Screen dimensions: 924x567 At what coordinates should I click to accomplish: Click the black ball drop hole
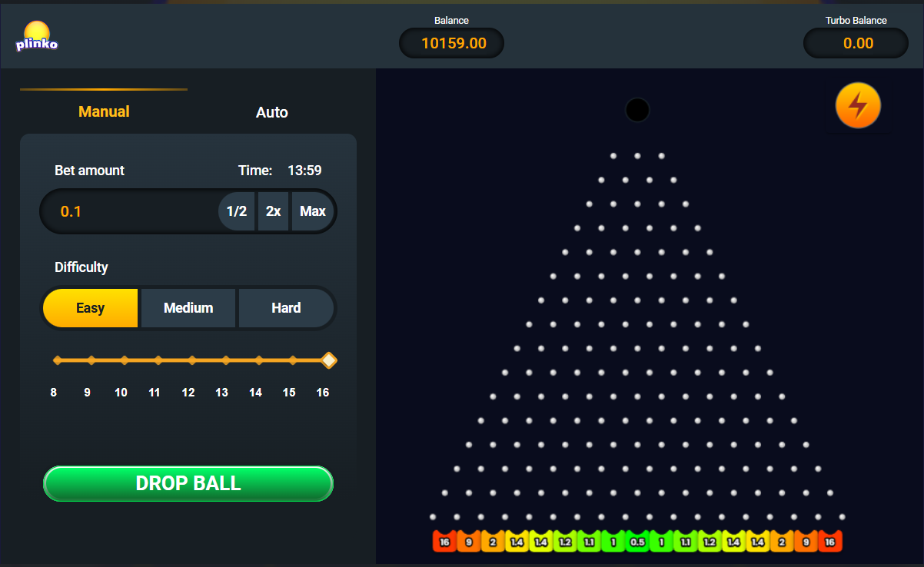637,110
